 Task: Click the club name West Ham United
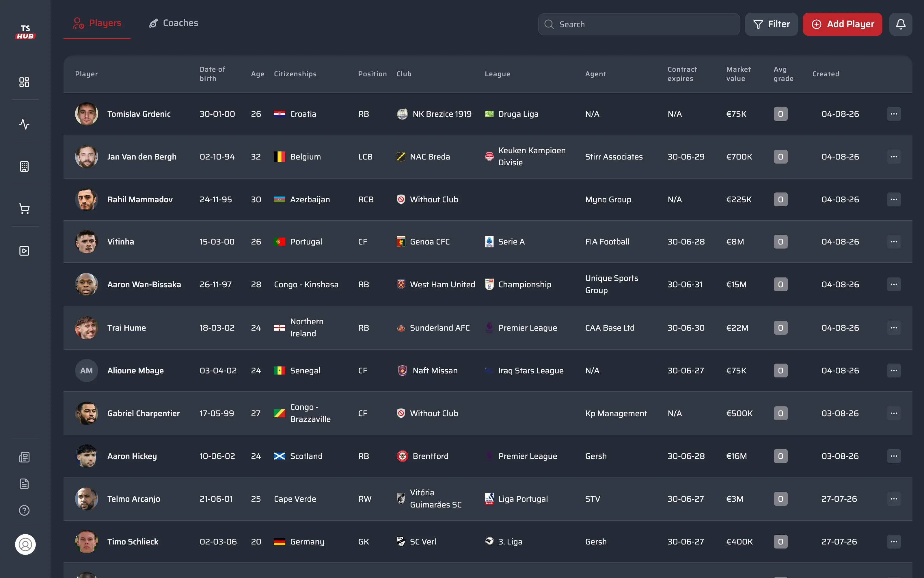(443, 284)
